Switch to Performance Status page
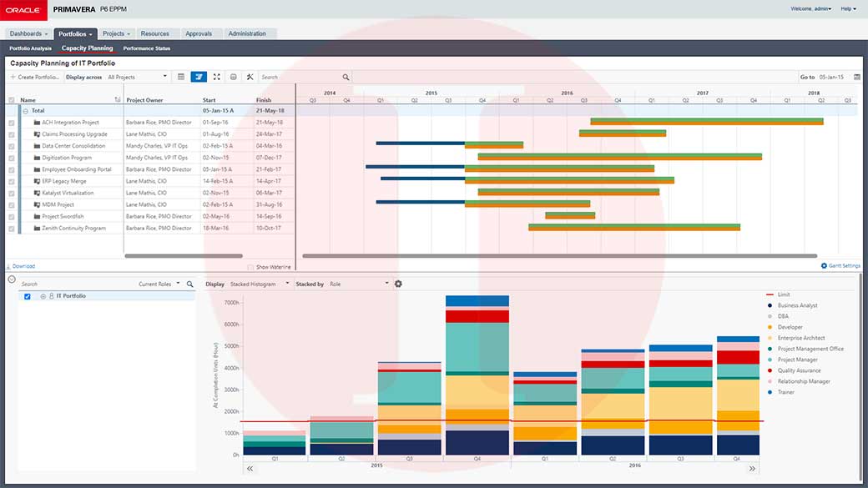Screen dimensions: 868x488 [x=147, y=48]
